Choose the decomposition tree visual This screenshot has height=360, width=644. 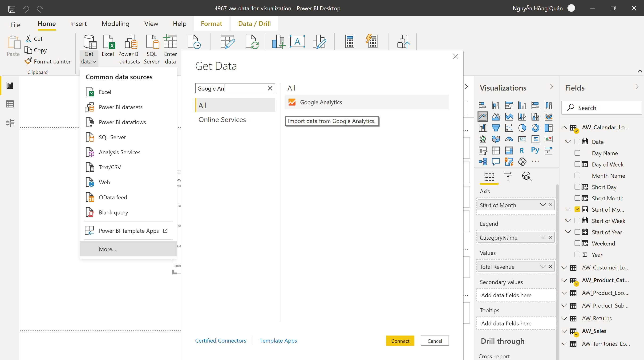pos(482,162)
